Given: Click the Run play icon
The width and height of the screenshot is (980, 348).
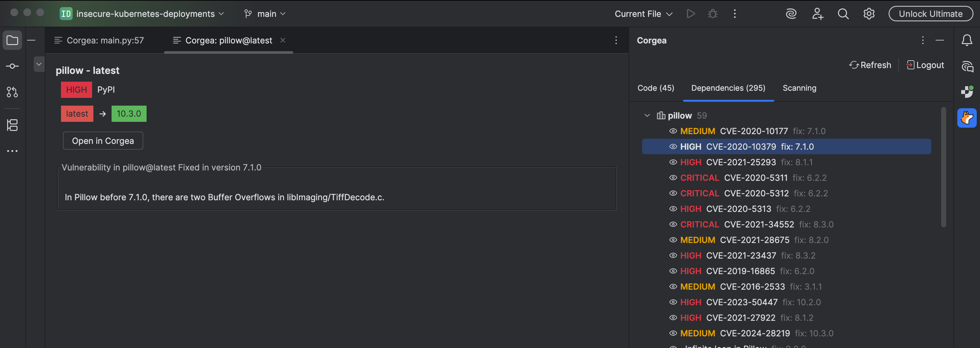Looking at the screenshot, I should coord(691,14).
